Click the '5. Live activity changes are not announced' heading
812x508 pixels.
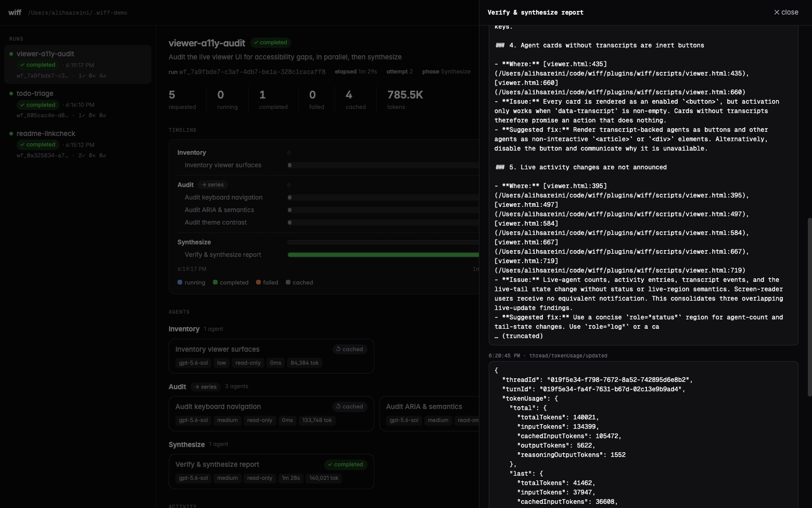[x=581, y=167]
